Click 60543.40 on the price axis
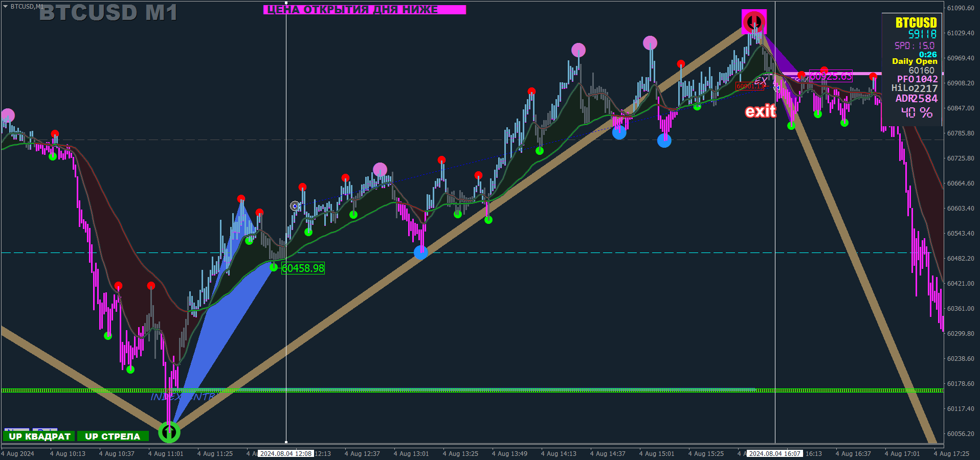The width and height of the screenshot is (980, 460). (961, 234)
